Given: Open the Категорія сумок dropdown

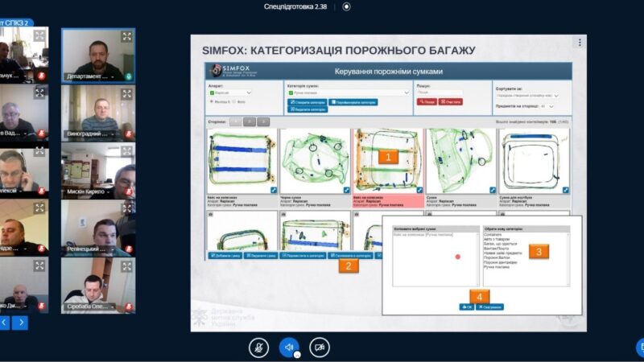Looking at the screenshot, I should [x=349, y=93].
